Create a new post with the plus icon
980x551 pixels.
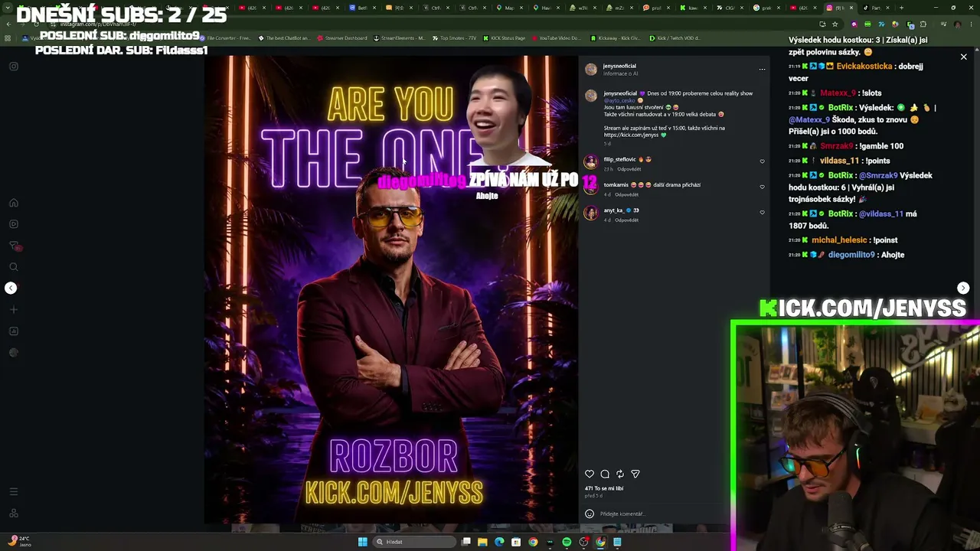pos(14,310)
